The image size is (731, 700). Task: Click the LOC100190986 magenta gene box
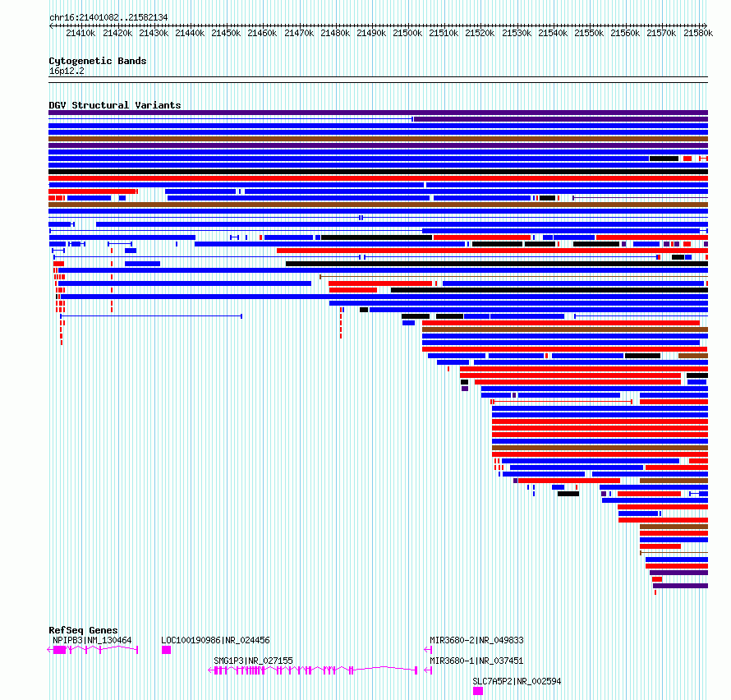pos(166,650)
